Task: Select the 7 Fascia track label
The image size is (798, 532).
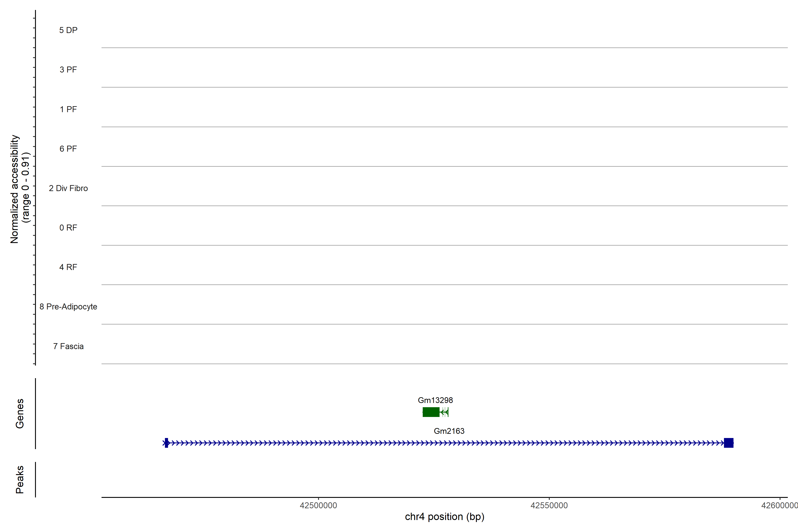Action: click(x=68, y=346)
